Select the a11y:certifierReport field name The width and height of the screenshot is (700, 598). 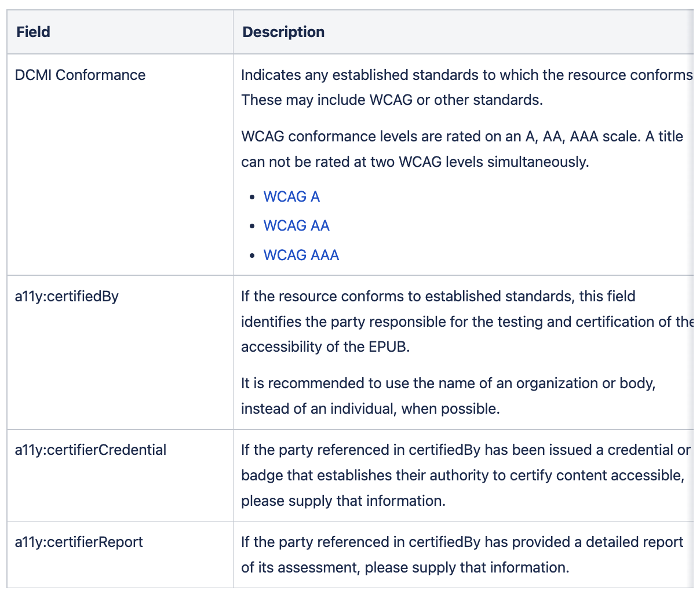point(79,542)
